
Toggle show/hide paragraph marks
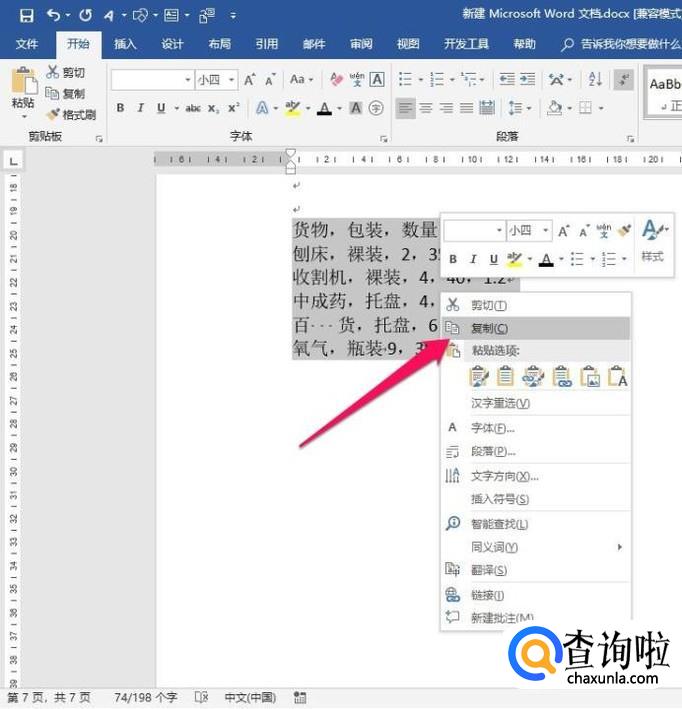(624, 80)
